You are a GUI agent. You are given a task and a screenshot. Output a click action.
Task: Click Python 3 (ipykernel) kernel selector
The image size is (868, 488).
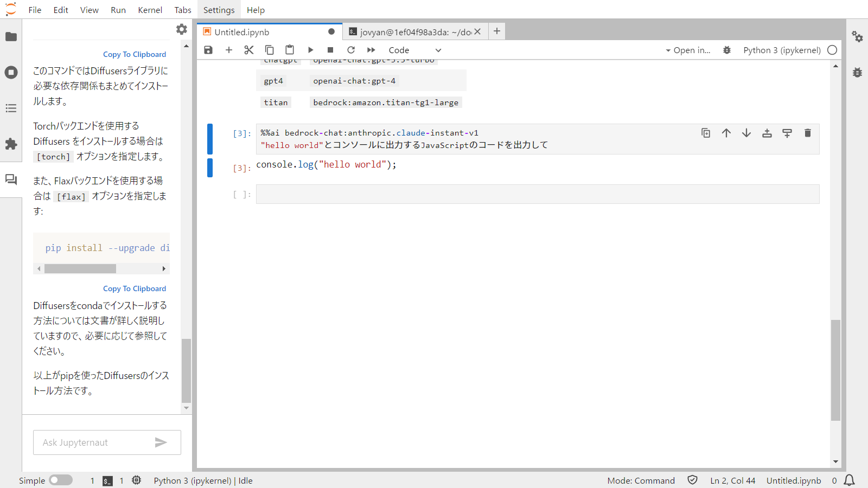(x=781, y=50)
